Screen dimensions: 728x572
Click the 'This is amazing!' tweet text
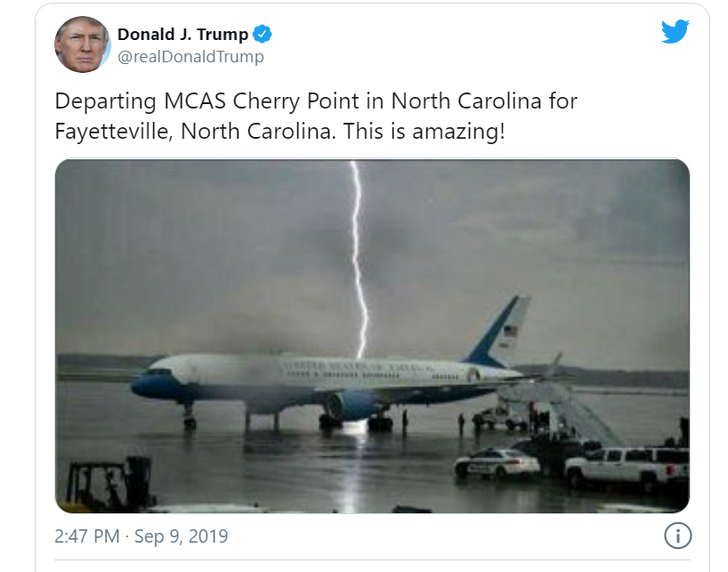tap(424, 131)
